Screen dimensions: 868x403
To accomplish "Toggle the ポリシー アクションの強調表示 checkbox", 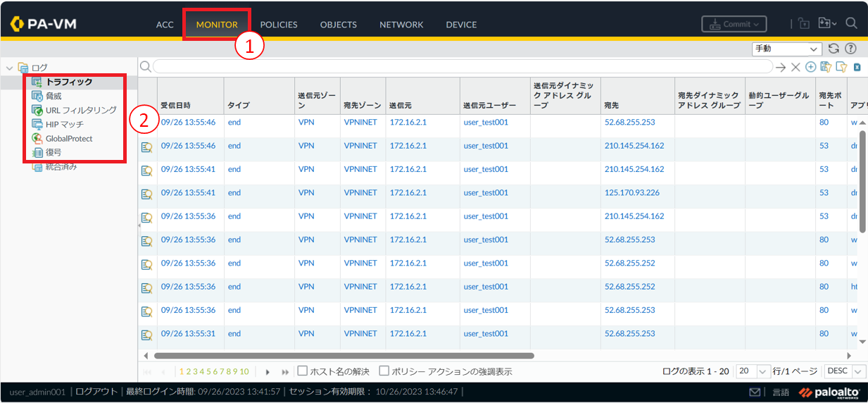I will click(x=384, y=371).
